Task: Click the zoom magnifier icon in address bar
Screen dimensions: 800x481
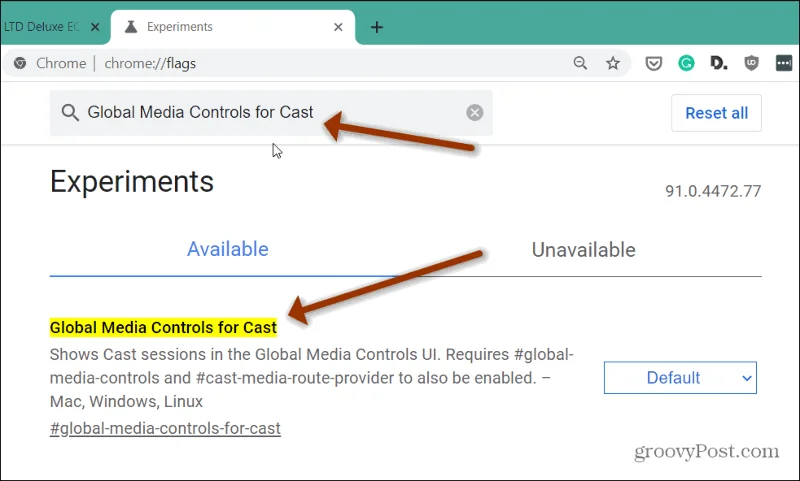Action: [580, 63]
